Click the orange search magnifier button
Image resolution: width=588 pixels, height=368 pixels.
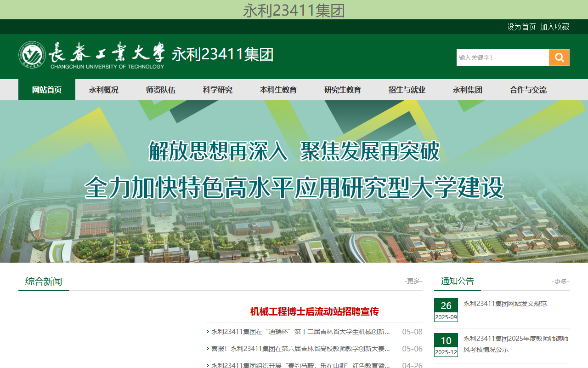[559, 57]
